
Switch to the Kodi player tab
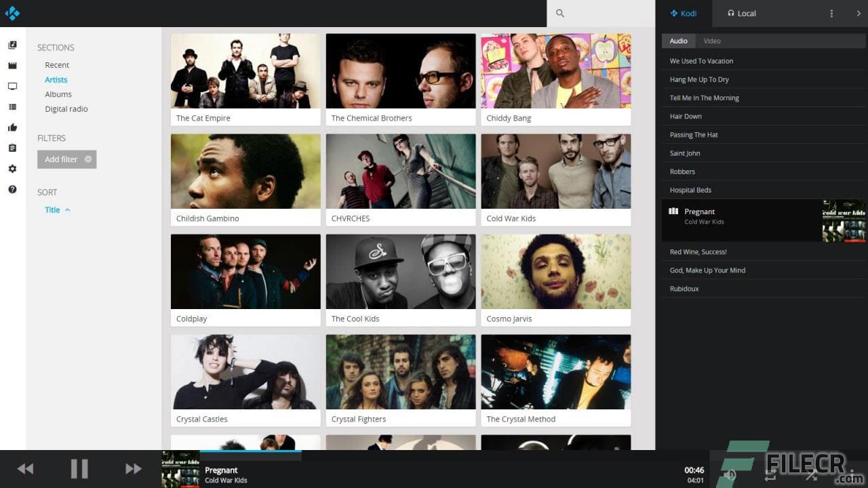point(683,14)
